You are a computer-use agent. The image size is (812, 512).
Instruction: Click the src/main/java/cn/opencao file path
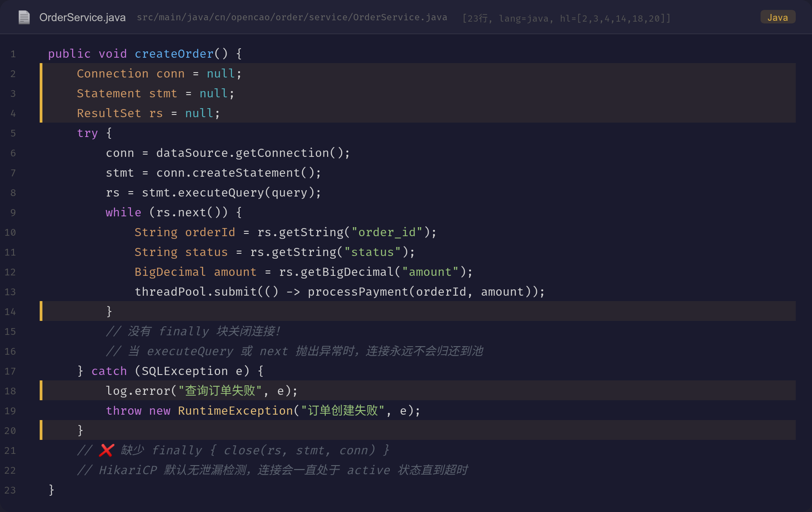292,18
